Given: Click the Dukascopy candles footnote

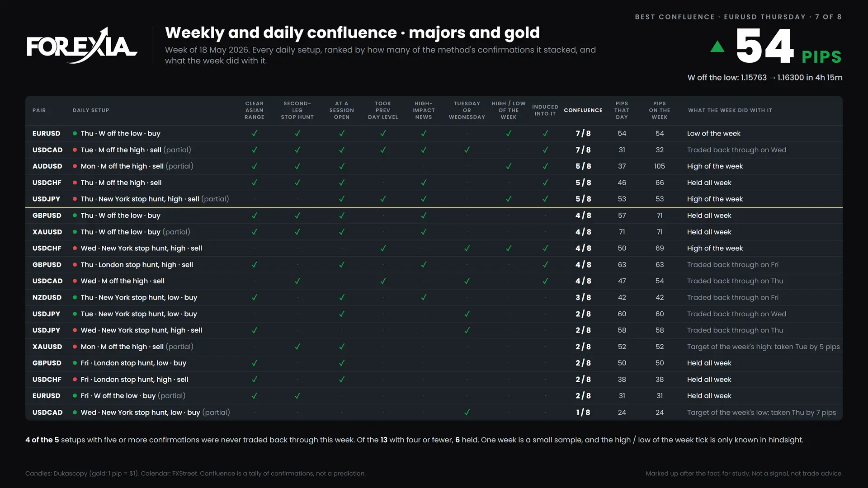Looking at the screenshot, I should 195,473.
